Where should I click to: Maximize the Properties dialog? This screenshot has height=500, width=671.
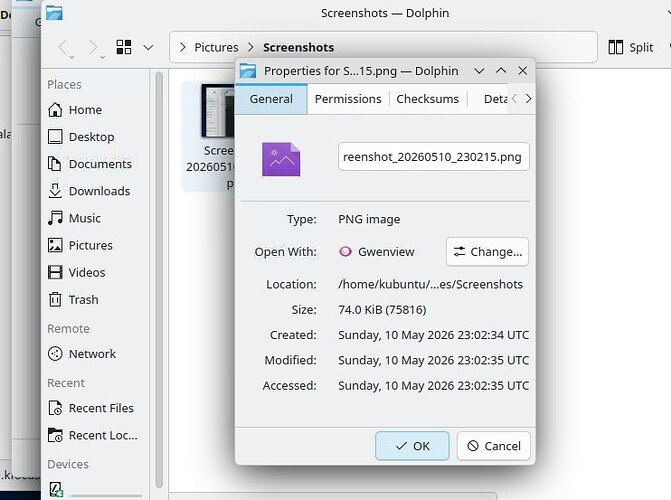pyautogui.click(x=501, y=71)
